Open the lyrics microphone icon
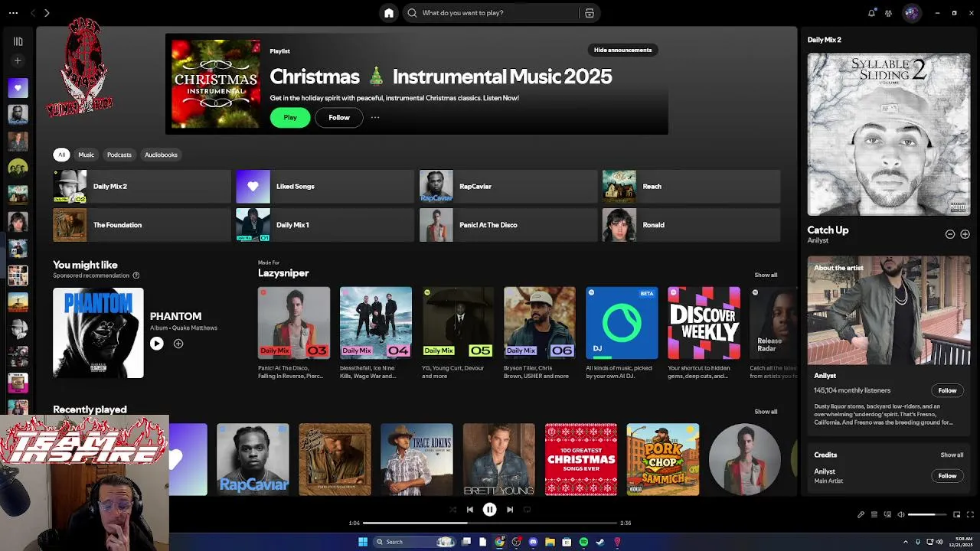 coord(861,515)
